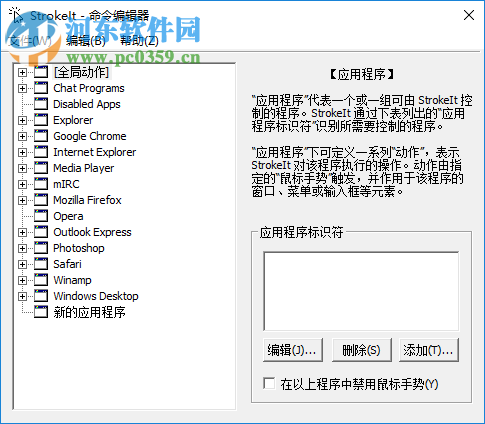The height and width of the screenshot is (424, 485).
Task: Expand the Windows Desktop node
Action: [x=22, y=296]
